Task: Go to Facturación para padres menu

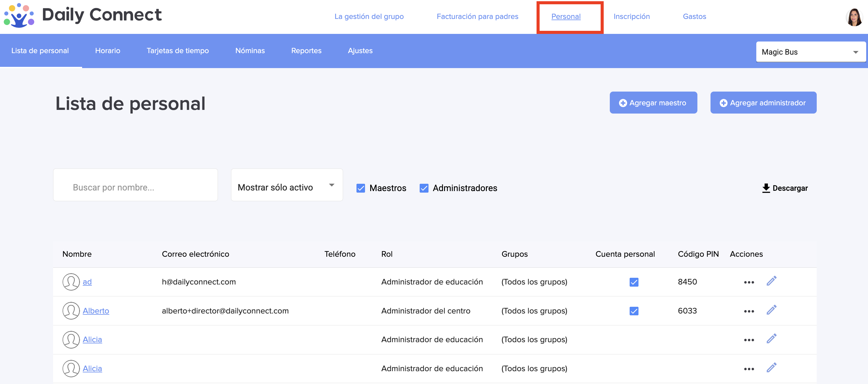Action: pyautogui.click(x=477, y=16)
